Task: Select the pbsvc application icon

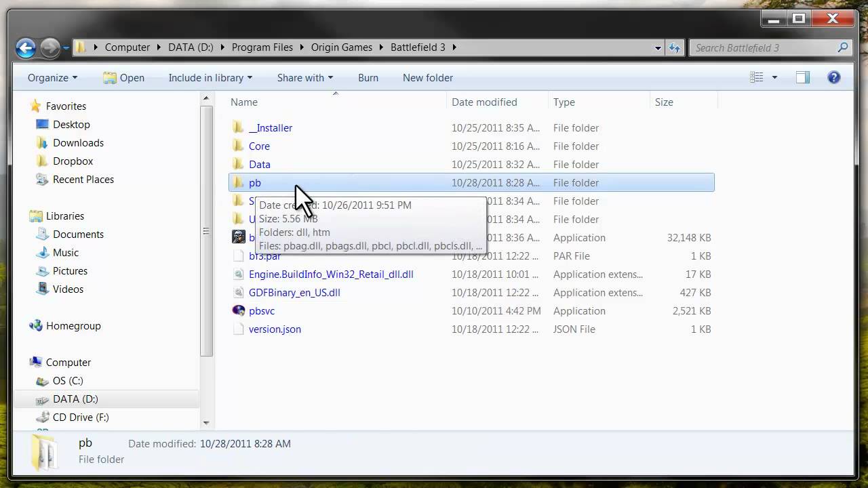Action: pos(238,310)
